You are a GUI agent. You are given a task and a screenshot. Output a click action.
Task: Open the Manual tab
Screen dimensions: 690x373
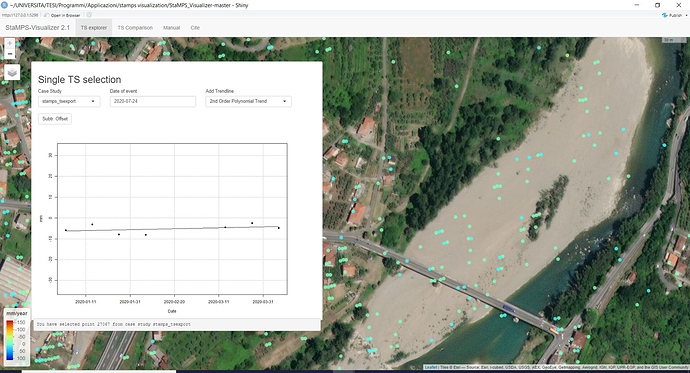(x=172, y=28)
